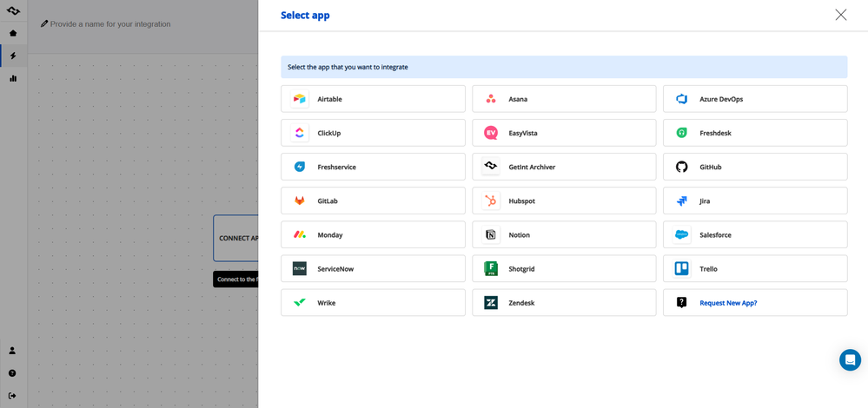Screen dimensions: 868x408
Task: Choose the GitLab fox logo
Action: click(x=300, y=201)
